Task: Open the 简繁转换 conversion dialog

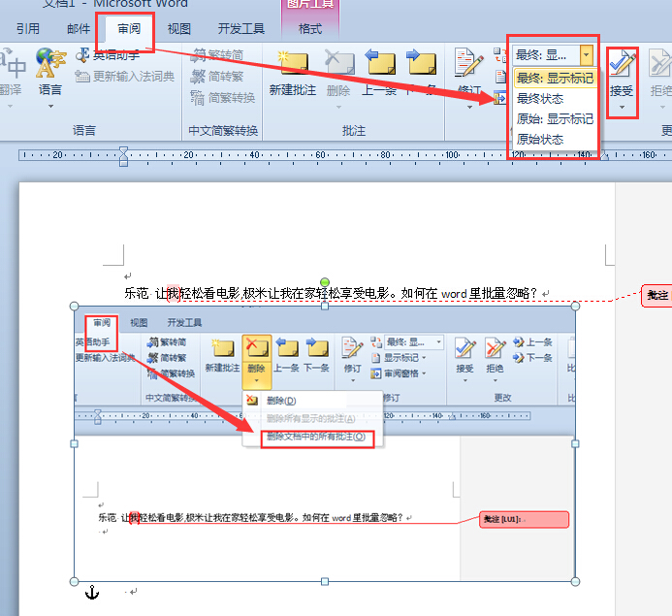Action: point(223,98)
